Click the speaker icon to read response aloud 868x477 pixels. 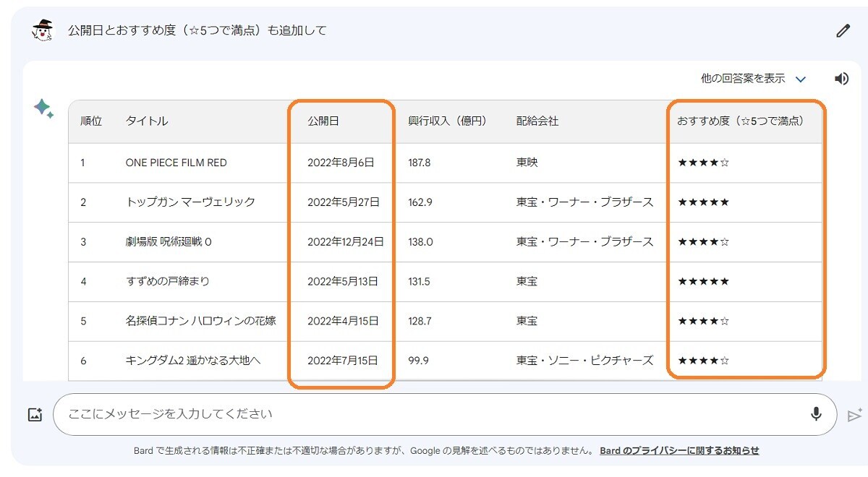[841, 78]
